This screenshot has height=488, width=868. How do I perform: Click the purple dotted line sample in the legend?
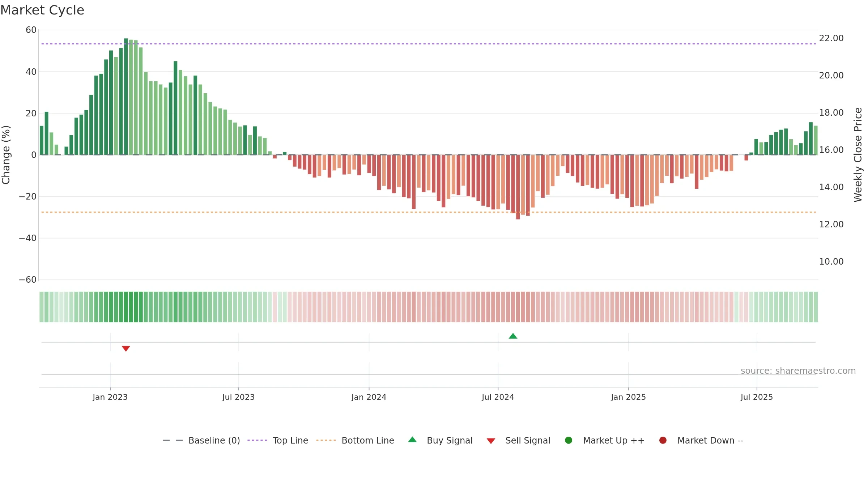tap(257, 440)
